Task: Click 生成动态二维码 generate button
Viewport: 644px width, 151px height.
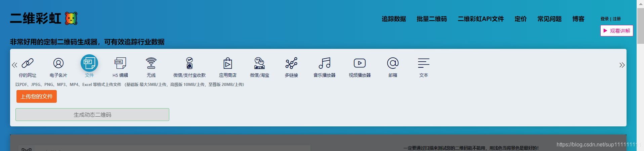Action: [92, 115]
